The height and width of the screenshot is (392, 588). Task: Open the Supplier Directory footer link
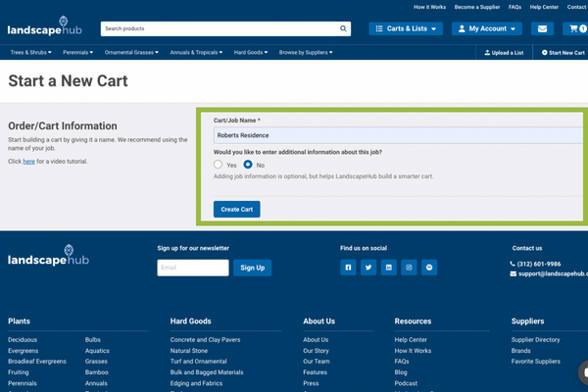(x=535, y=339)
